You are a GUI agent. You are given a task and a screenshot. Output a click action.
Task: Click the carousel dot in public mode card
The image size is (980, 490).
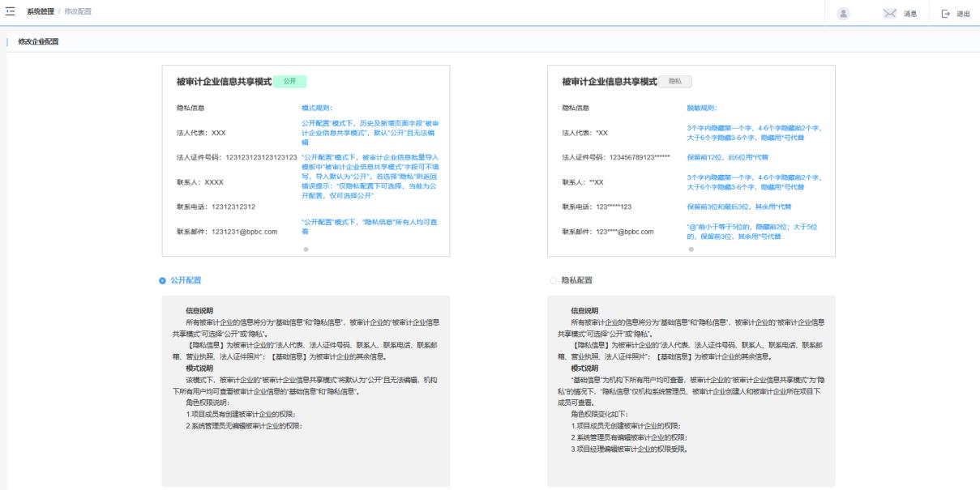306,249
